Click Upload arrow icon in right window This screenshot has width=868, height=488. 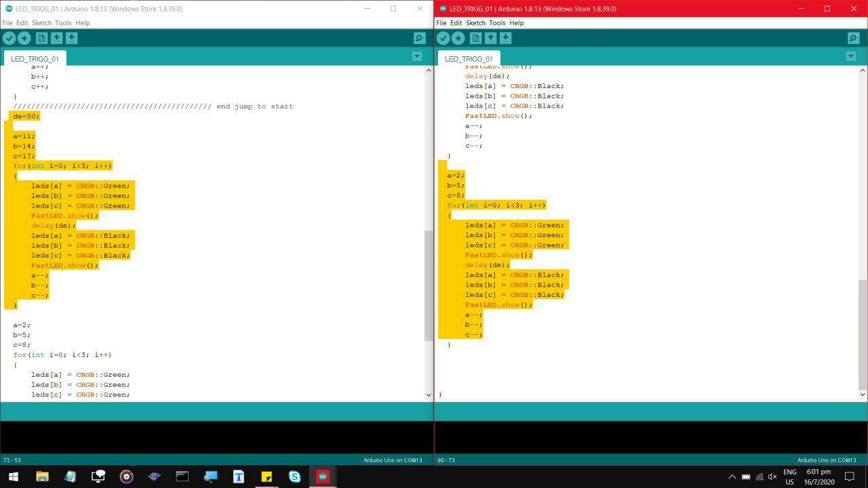click(458, 39)
